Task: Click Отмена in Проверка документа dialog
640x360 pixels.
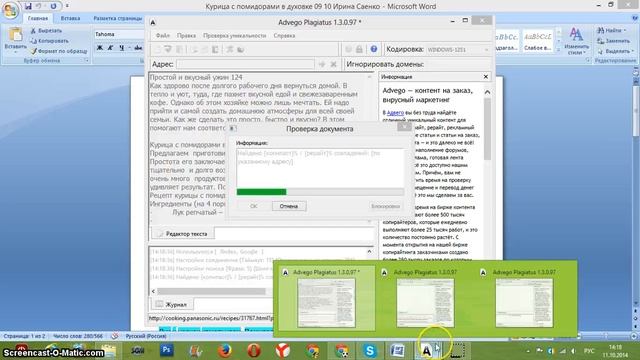Action: click(x=289, y=206)
